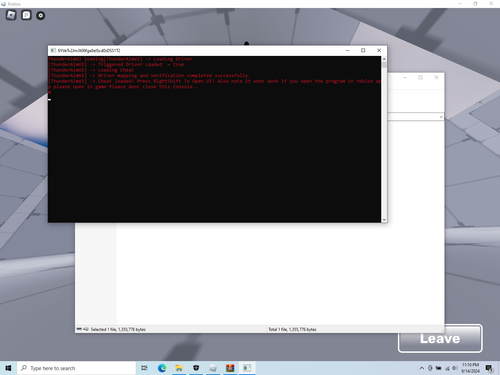Click the battery icon in system tray
Viewport: 500px width, 375px height.
click(439, 368)
